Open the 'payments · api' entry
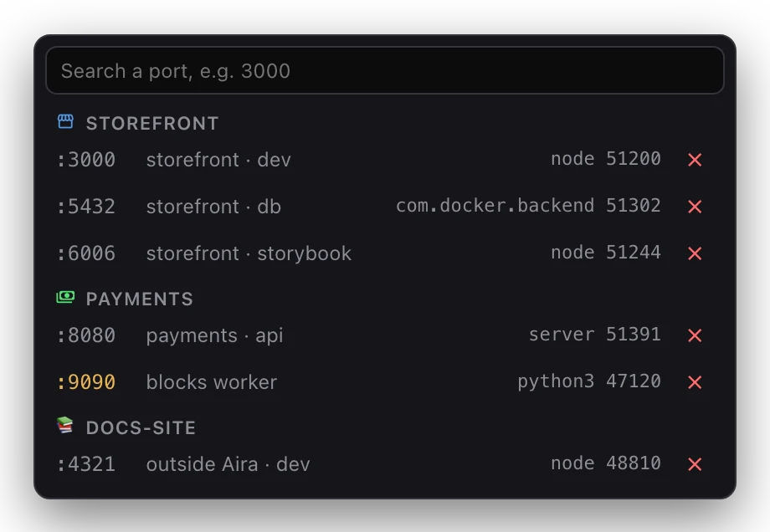Viewport: 770px width, 532px height. tap(214, 335)
